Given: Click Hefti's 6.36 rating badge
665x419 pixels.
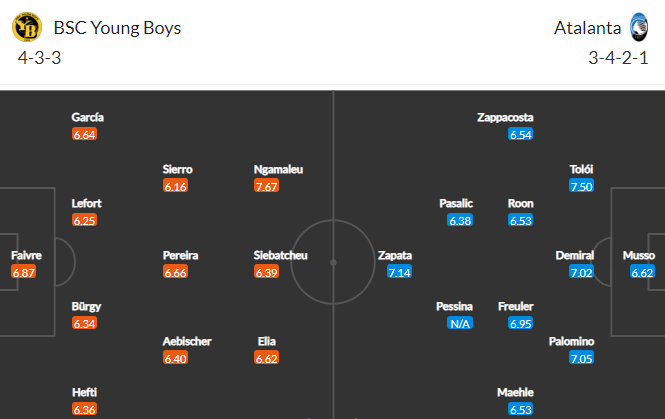Looking at the screenshot, I should pyautogui.click(x=85, y=411).
